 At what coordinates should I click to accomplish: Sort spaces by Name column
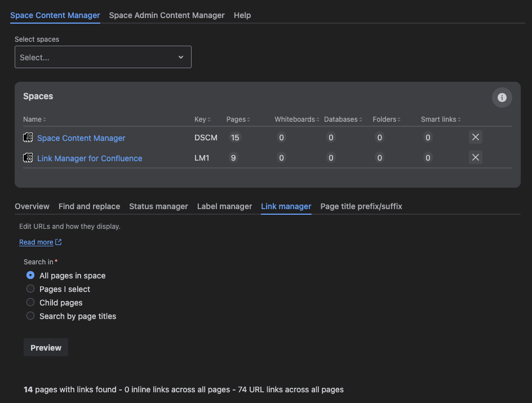click(34, 119)
